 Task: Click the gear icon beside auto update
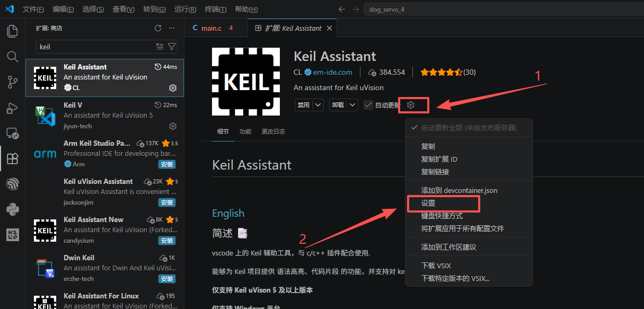410,105
